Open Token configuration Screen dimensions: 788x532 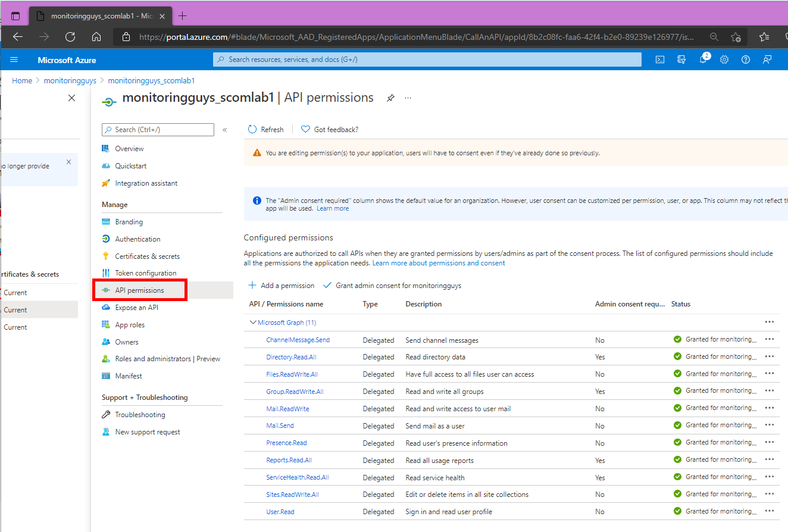[x=143, y=273]
